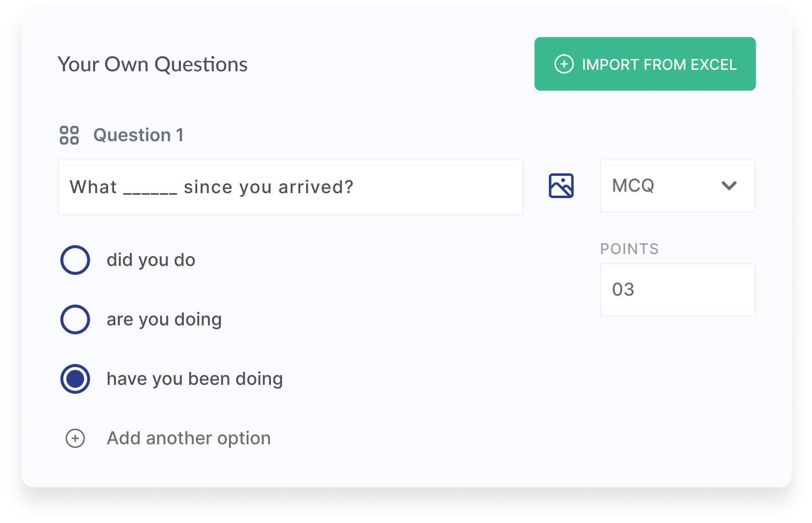812x523 pixels.
Task: Click the Question 1 header label
Action: 139,135
